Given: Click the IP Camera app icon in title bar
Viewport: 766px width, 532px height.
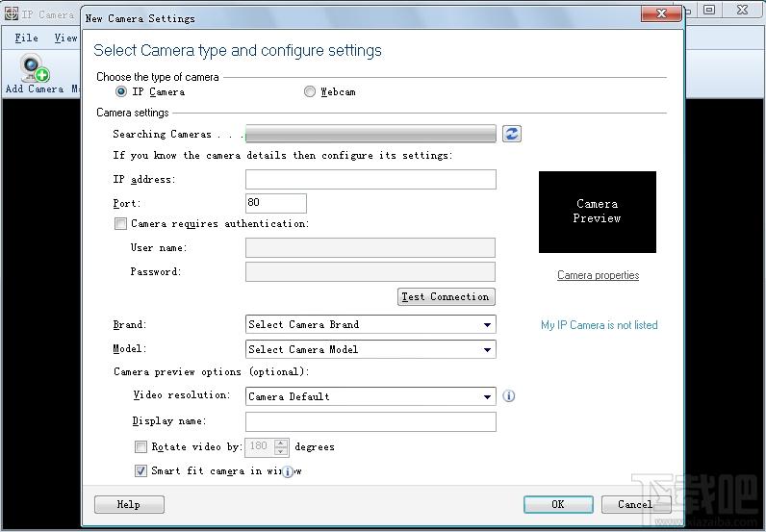Looking at the screenshot, I should tap(11, 13).
